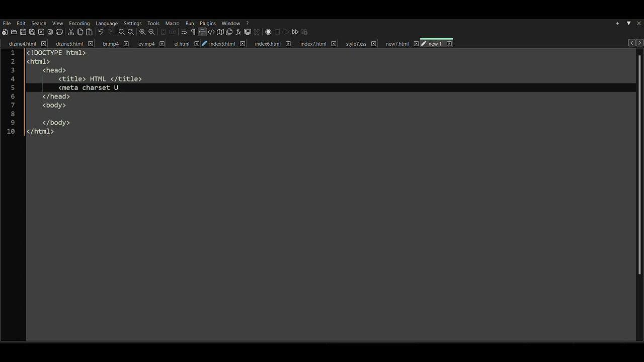Open the View menu

coord(58,23)
